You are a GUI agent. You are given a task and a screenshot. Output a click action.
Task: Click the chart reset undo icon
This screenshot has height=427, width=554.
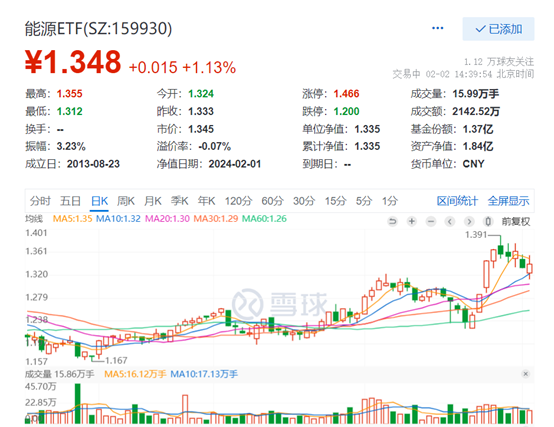click(x=393, y=221)
